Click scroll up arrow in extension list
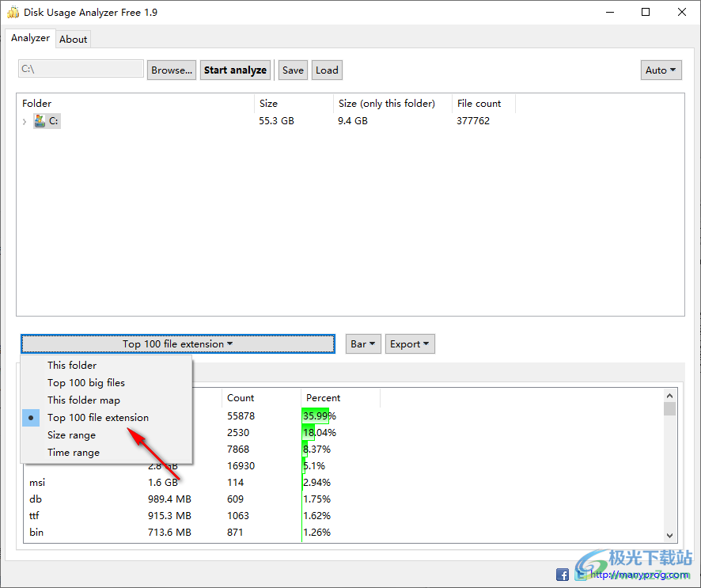 669,395
